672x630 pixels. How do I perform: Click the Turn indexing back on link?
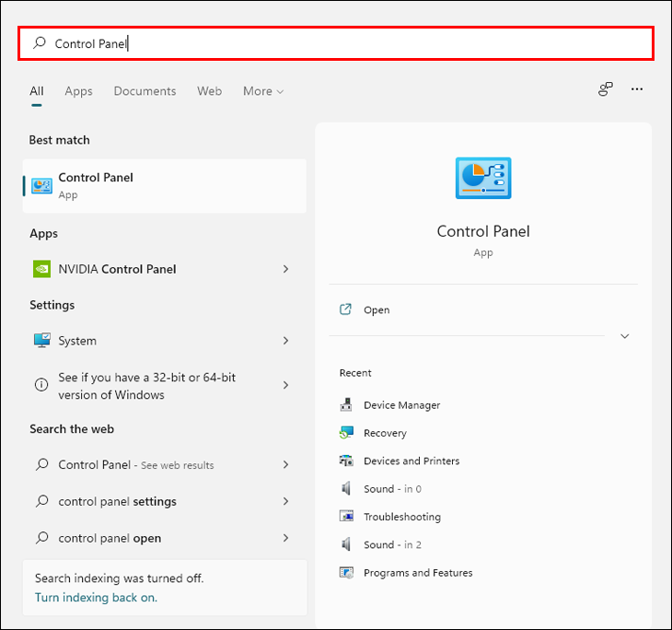[x=96, y=597]
